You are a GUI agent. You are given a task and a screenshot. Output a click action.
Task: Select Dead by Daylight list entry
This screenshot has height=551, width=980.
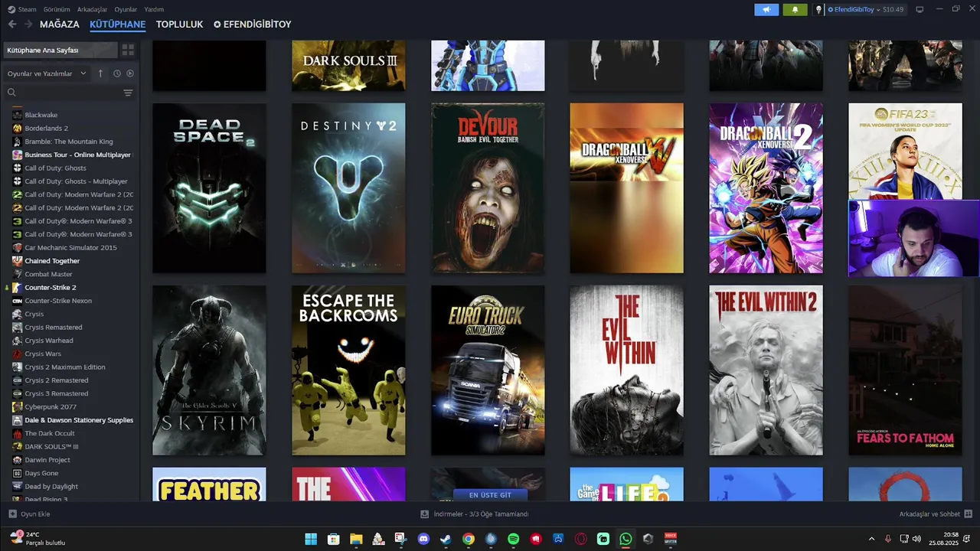(51, 486)
